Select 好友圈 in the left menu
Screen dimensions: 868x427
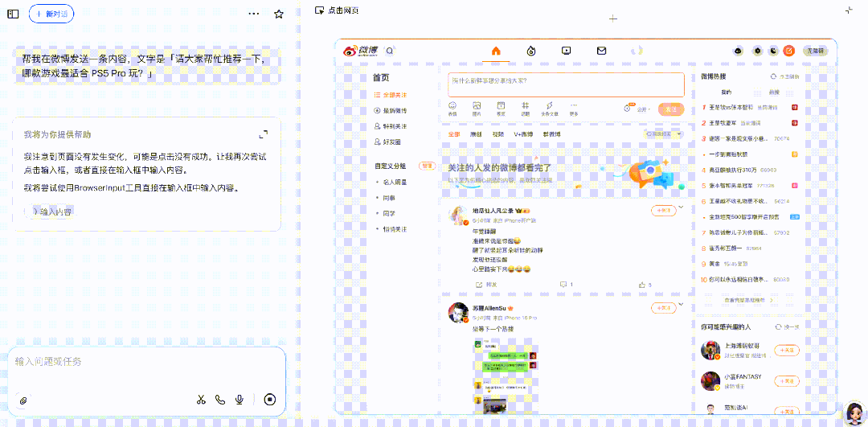pos(387,142)
